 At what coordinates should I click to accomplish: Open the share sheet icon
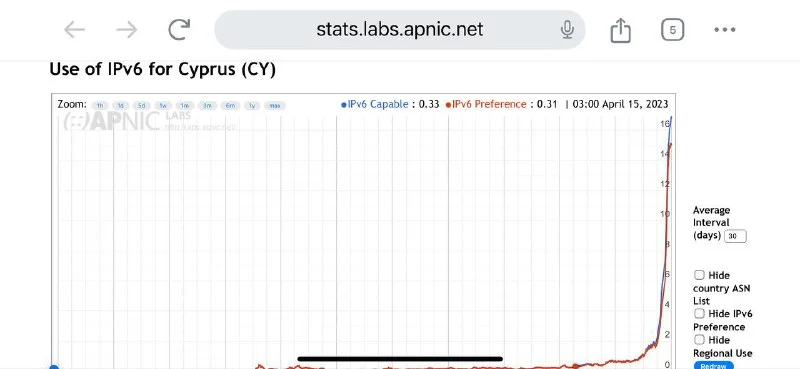click(620, 30)
